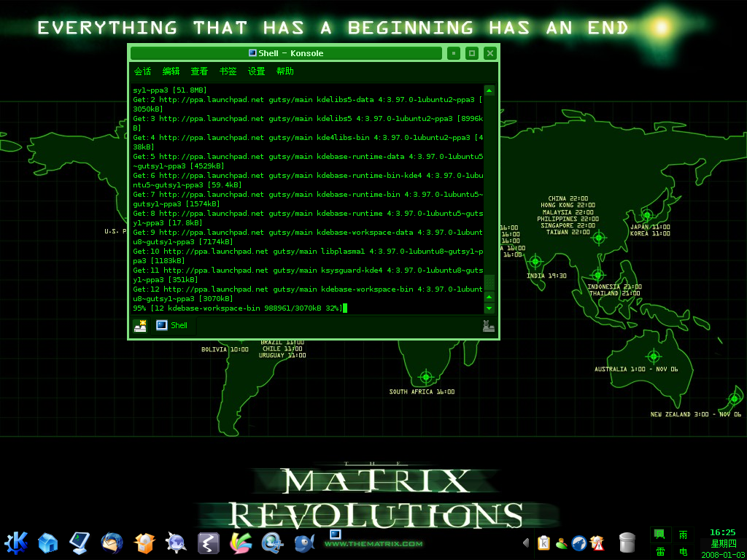
Task: Click the Get:3 kdelibs5 line
Action: click(308, 123)
